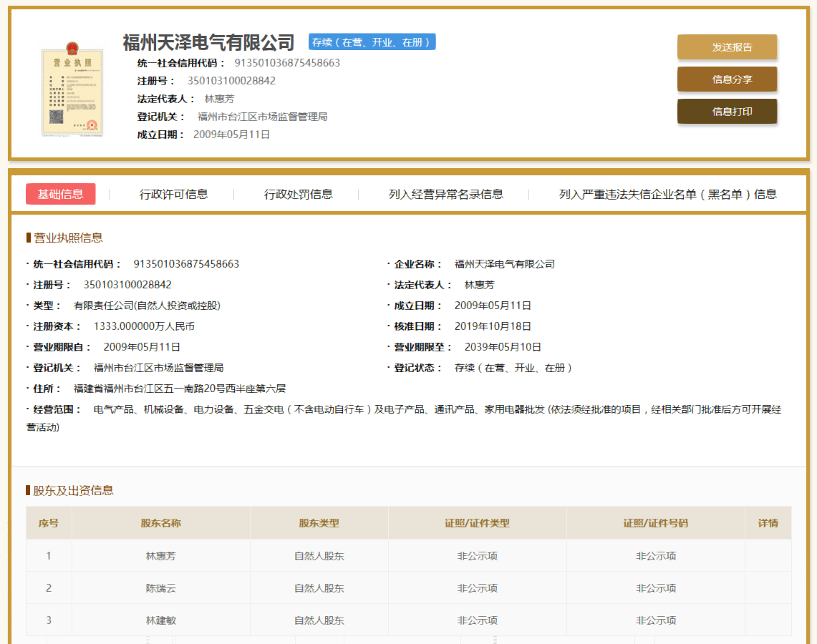Select shareholder 林惠芳 in row 1

coord(160,556)
